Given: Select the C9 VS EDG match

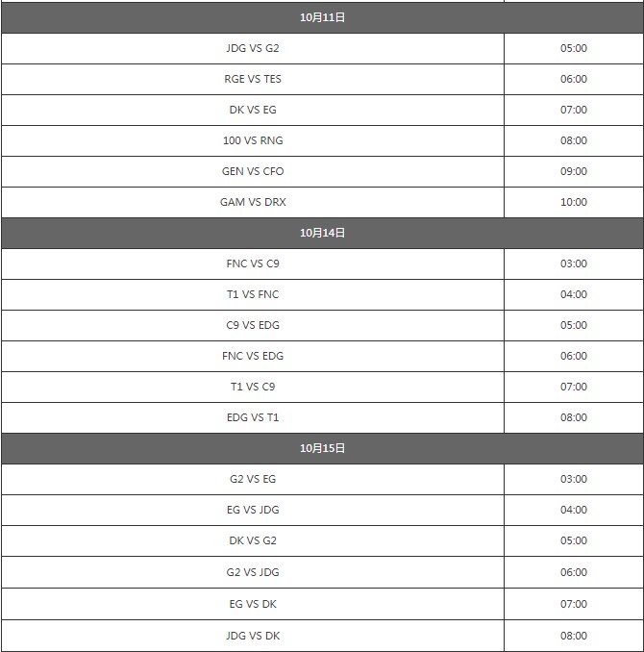Looking at the screenshot, I should point(253,325).
